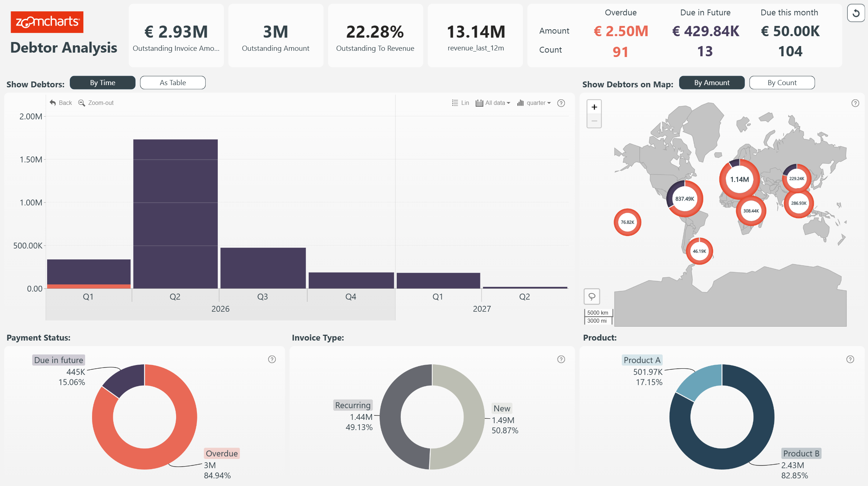Image resolution: width=868 pixels, height=486 pixels.
Task: Click the 1.14M map bubble
Action: pos(739,179)
